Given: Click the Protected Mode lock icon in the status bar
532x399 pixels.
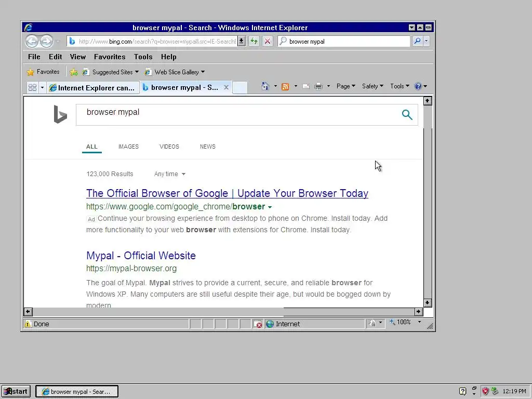Looking at the screenshot, I should (373, 323).
